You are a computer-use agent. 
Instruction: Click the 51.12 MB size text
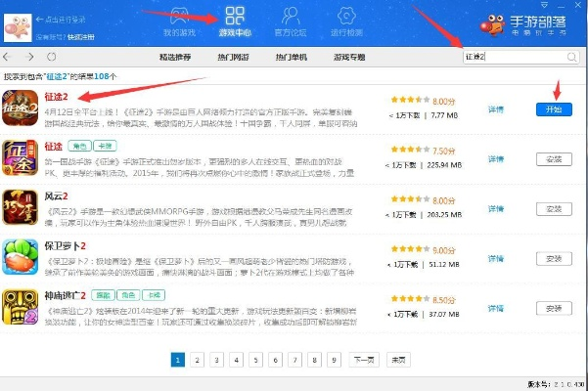444,264
